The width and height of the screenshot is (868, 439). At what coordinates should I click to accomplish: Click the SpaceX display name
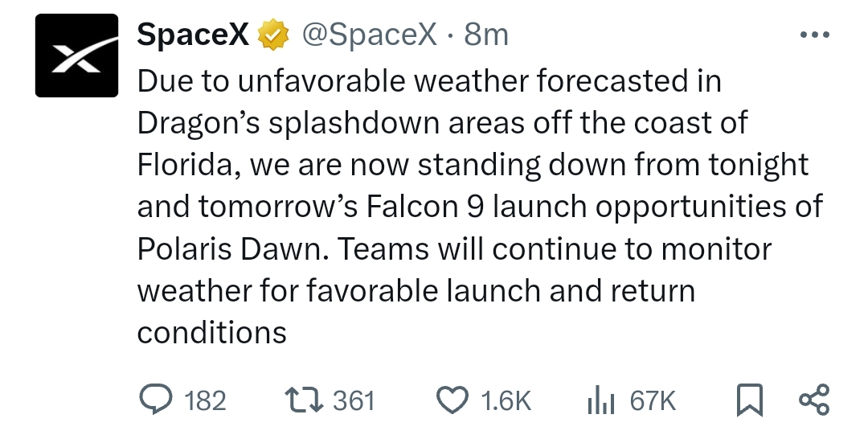[193, 35]
